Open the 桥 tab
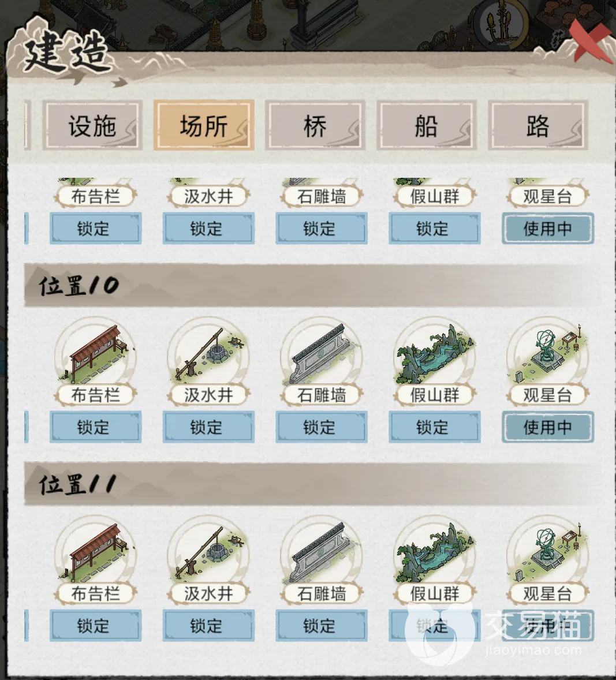 tap(315, 126)
